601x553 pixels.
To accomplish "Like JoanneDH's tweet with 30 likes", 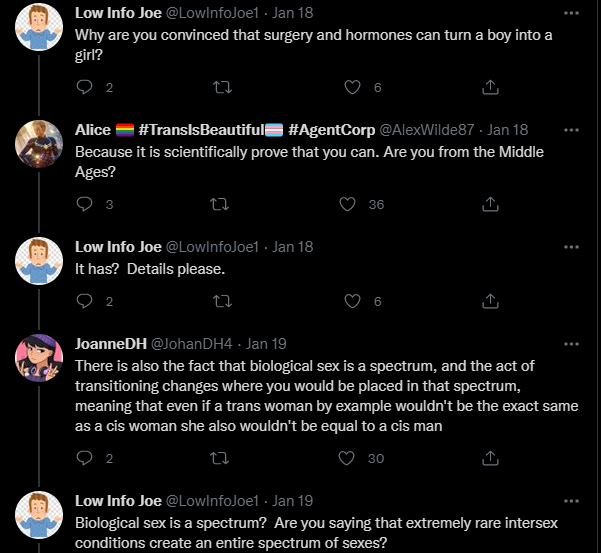I will (x=346, y=458).
